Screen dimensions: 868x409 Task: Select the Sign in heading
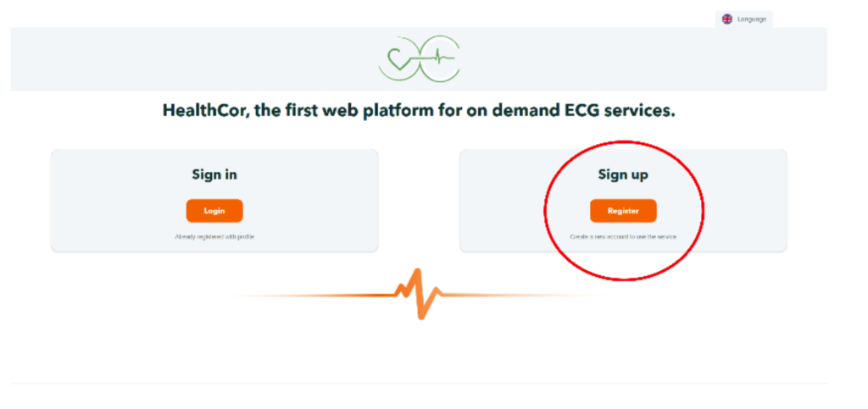pos(214,174)
